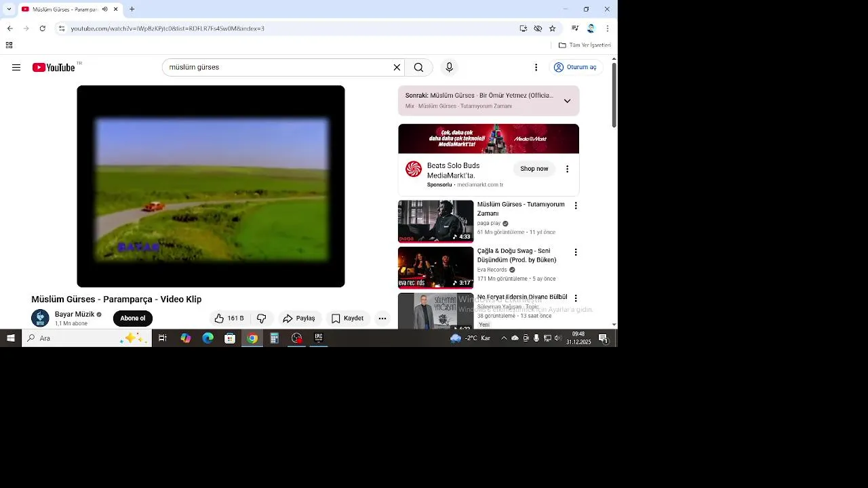
Task: Open a new browser tab
Action: [132, 9]
